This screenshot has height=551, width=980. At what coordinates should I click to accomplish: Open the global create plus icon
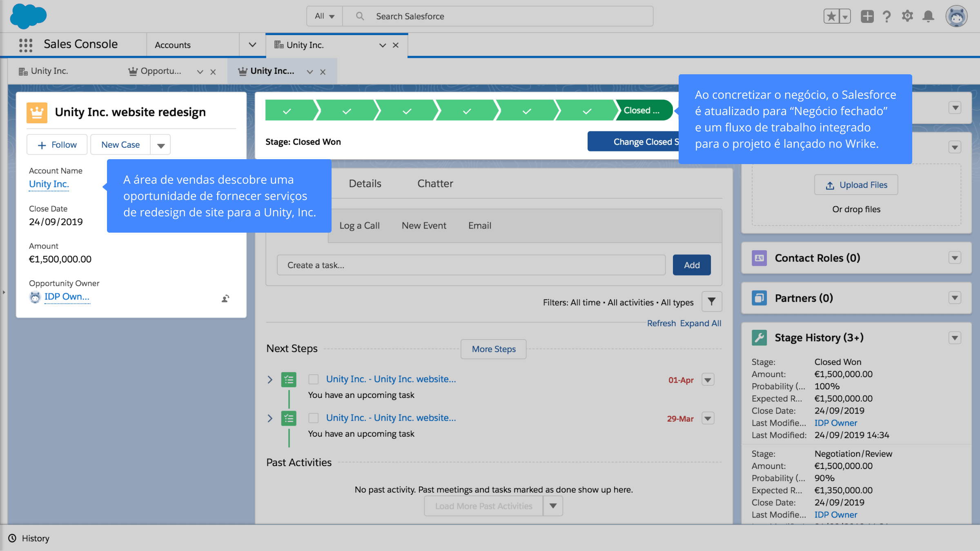[x=867, y=16]
